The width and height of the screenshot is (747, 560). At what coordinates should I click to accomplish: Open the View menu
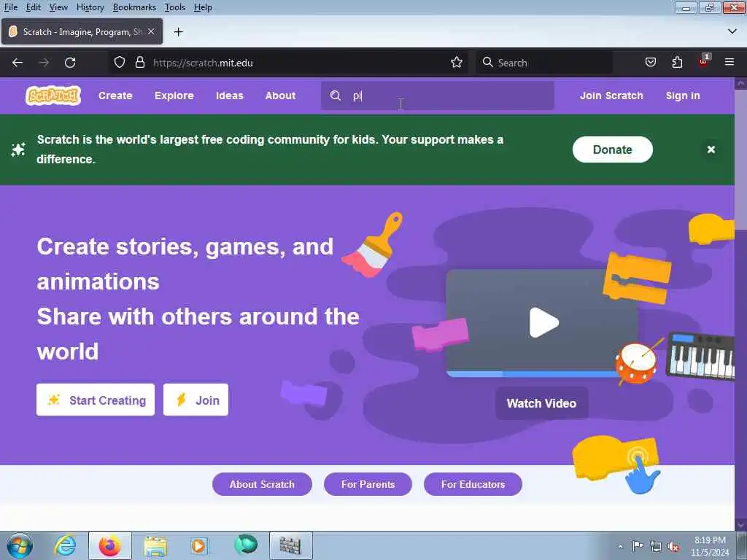58,7
